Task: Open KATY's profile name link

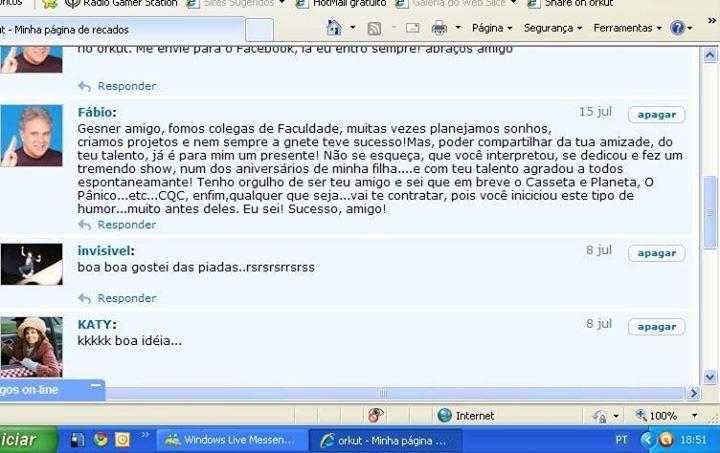Action: click(x=95, y=324)
